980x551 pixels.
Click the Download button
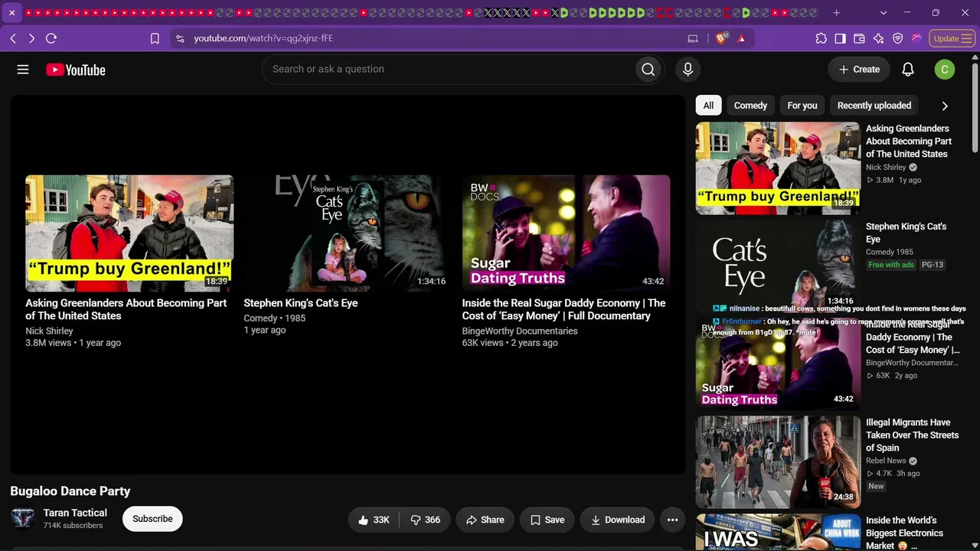pyautogui.click(x=617, y=520)
